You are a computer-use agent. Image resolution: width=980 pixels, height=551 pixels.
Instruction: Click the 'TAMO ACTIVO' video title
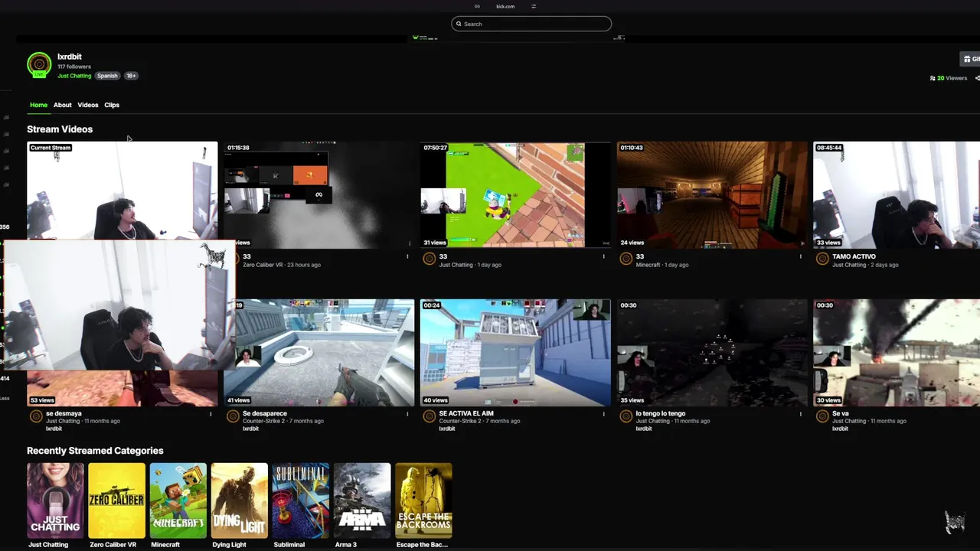click(854, 256)
